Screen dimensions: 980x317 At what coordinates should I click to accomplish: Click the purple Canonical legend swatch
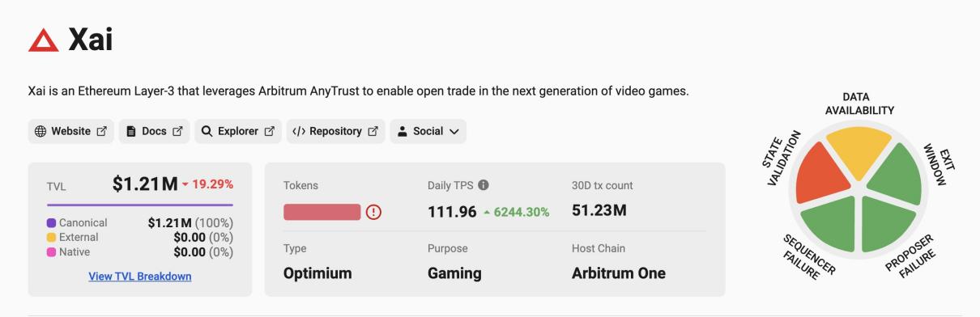click(52, 223)
